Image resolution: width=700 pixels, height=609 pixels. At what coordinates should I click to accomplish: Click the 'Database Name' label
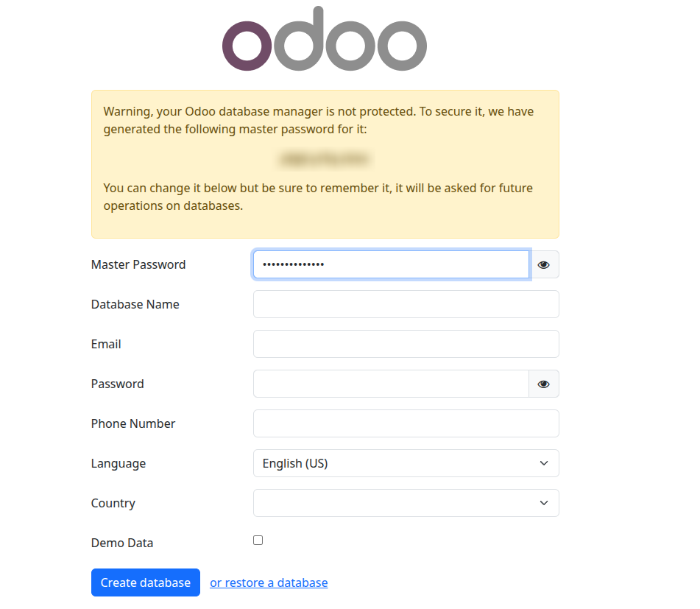click(x=135, y=304)
